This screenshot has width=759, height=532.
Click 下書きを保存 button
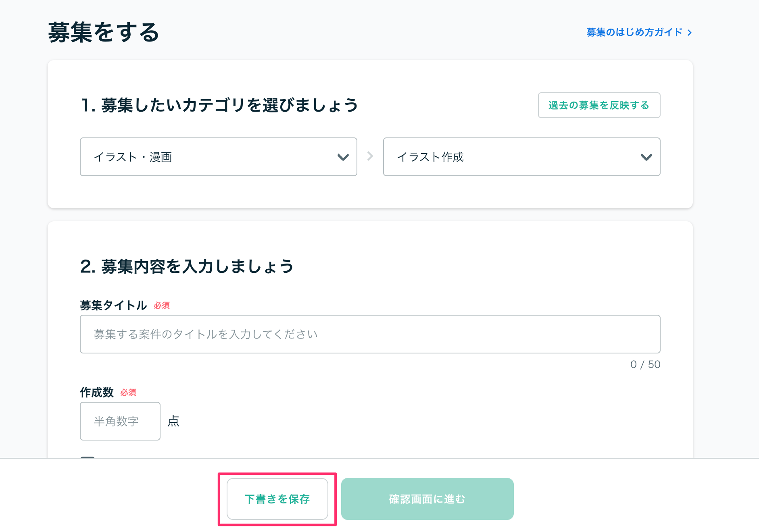[277, 499]
